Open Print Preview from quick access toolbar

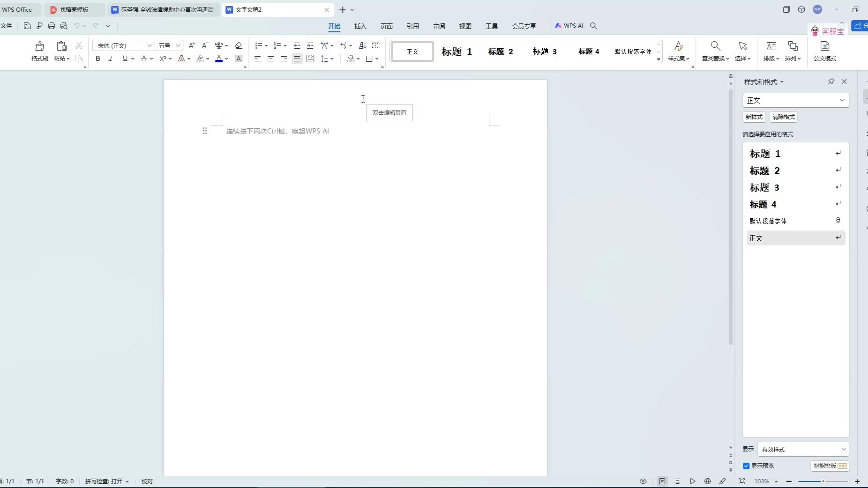pos(64,26)
